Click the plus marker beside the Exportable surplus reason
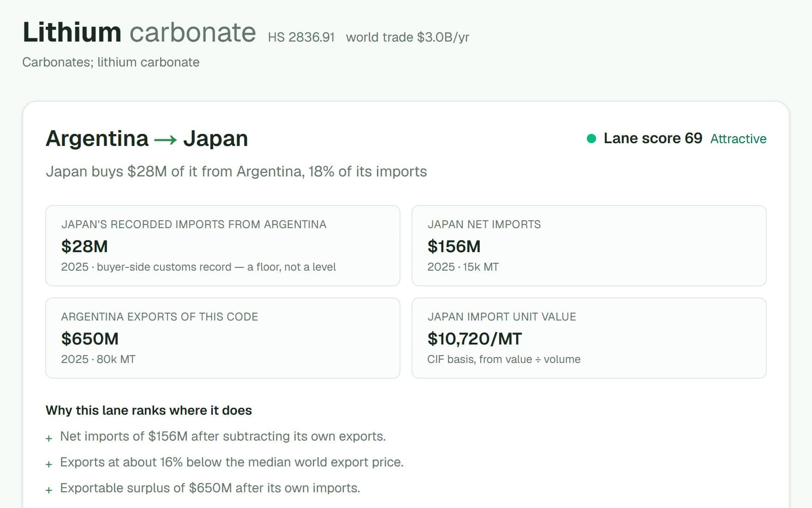 point(49,490)
